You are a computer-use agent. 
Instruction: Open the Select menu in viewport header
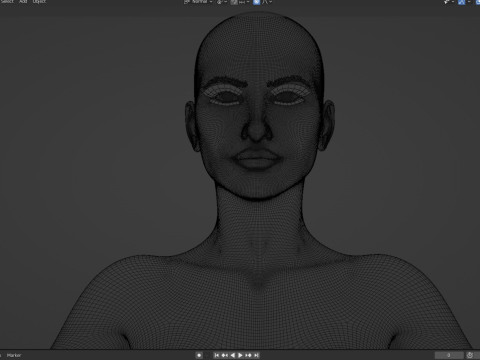(x=7, y=2)
